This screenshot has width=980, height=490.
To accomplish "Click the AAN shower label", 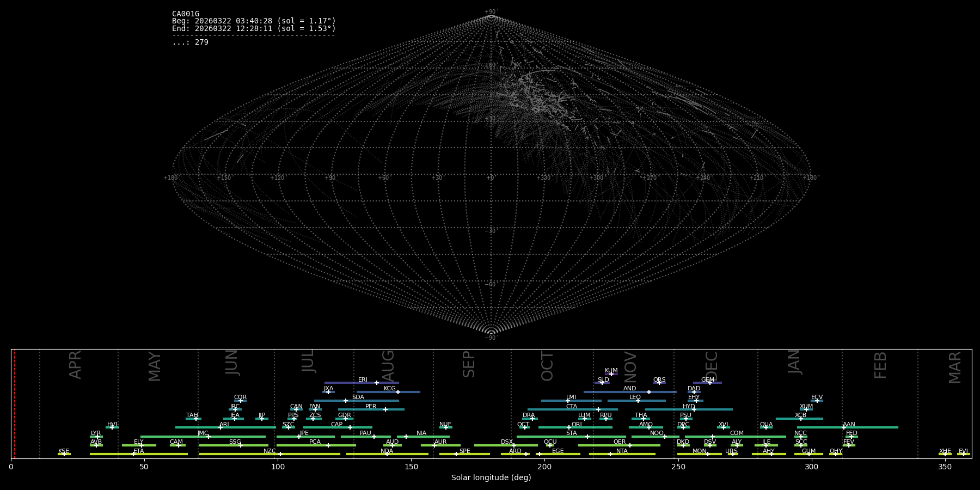I will point(849,425).
